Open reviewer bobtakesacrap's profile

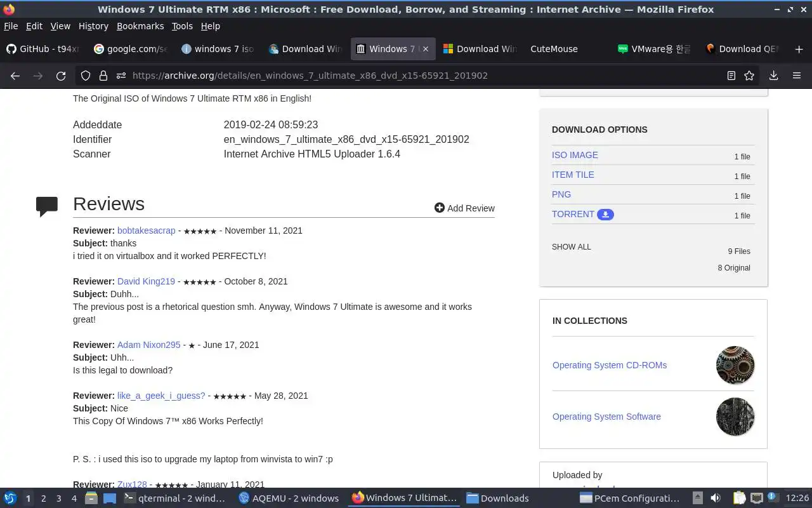[x=146, y=231]
